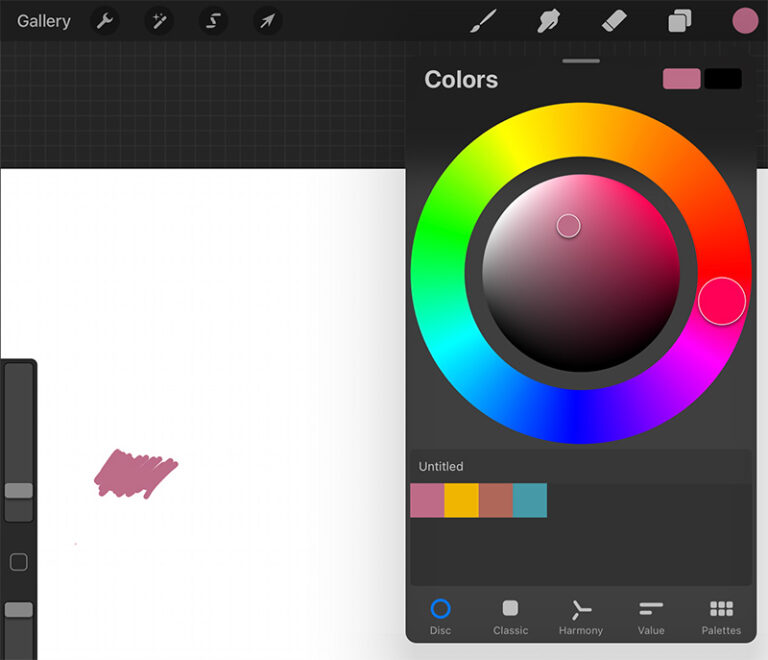Pick the yellow swatch in the Untitled palette

pyautogui.click(x=461, y=500)
